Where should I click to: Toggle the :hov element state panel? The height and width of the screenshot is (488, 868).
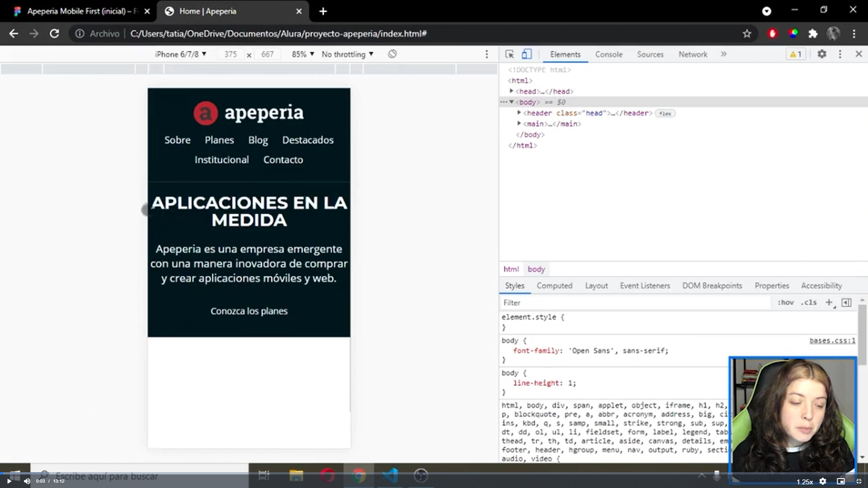(x=785, y=303)
